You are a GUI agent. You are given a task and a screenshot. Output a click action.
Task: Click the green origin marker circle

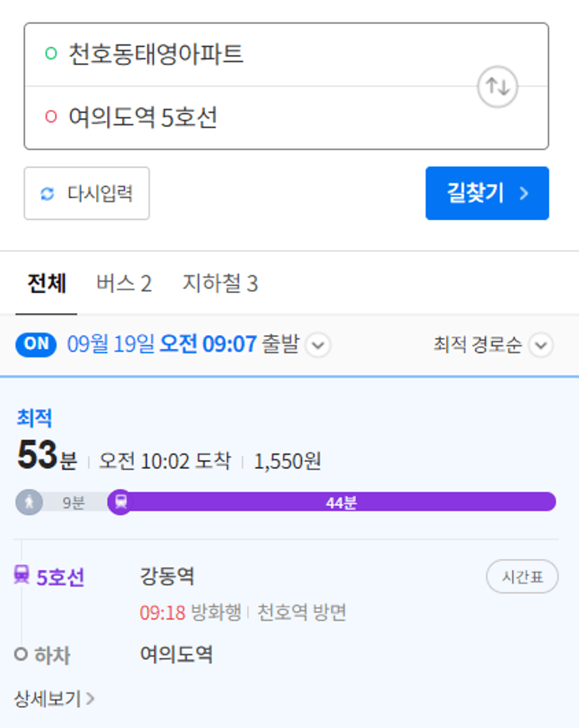50,53
